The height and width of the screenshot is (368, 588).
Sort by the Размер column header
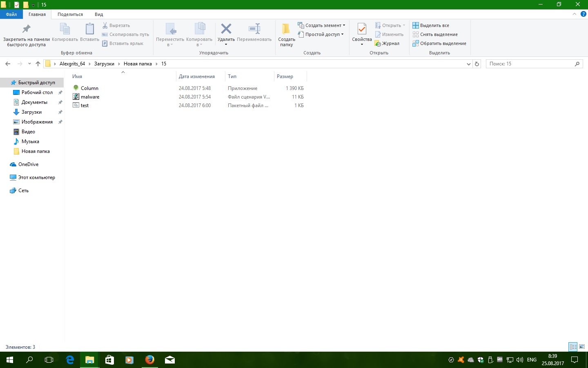tap(285, 76)
